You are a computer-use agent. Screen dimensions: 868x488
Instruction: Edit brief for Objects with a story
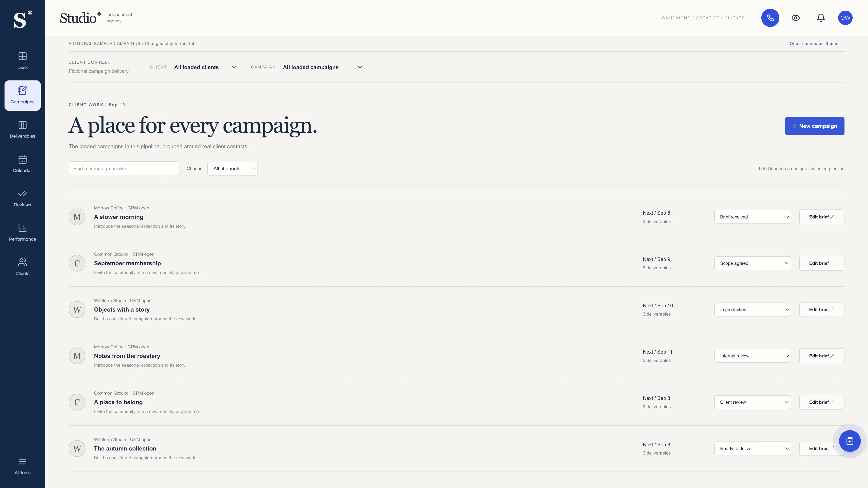pyautogui.click(x=821, y=310)
